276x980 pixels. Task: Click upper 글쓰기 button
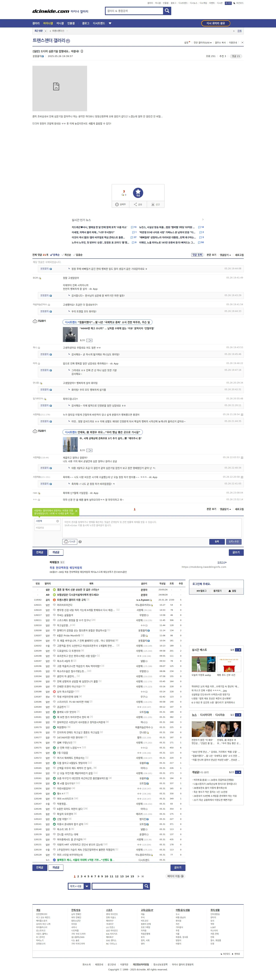pos(236,552)
